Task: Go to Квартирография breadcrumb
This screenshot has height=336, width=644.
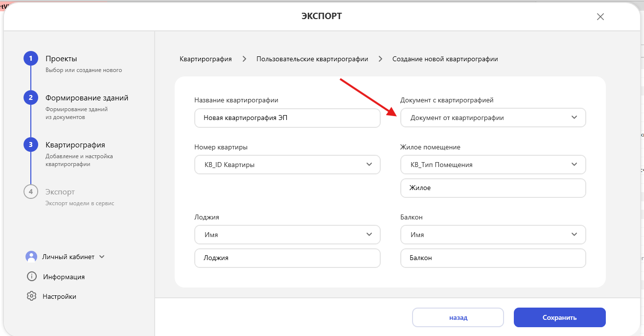Action: coord(206,59)
